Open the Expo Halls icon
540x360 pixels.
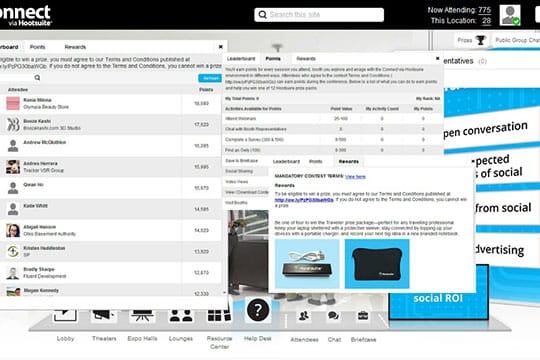(x=142, y=315)
